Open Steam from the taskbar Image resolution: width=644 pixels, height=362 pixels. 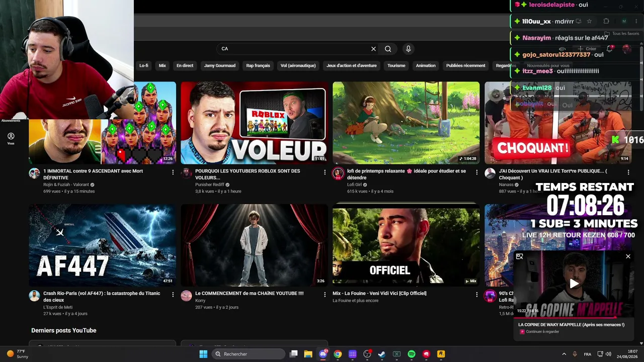(382, 354)
